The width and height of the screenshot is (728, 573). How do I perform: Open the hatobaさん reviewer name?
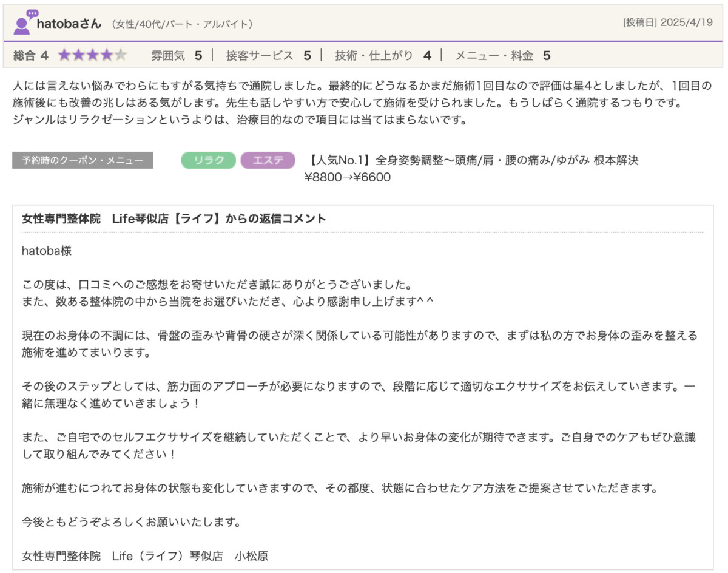69,24
